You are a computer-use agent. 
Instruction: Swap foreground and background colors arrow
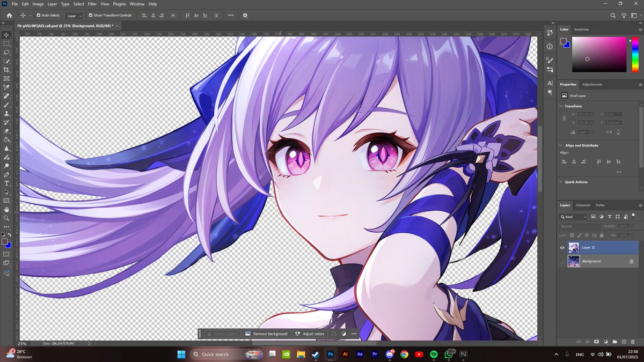10,235
